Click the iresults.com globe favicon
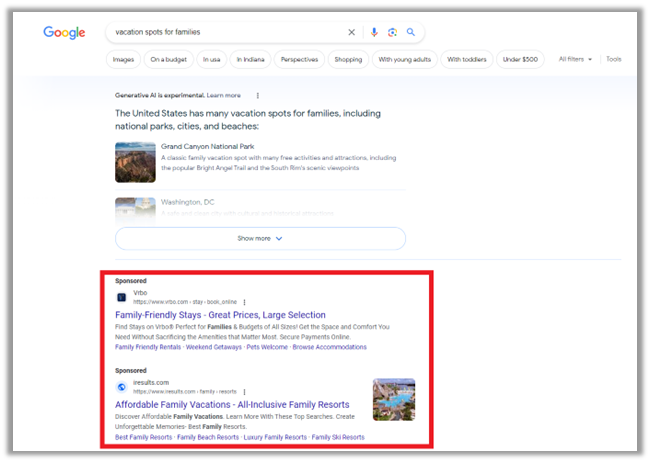650x463 pixels. [121, 387]
